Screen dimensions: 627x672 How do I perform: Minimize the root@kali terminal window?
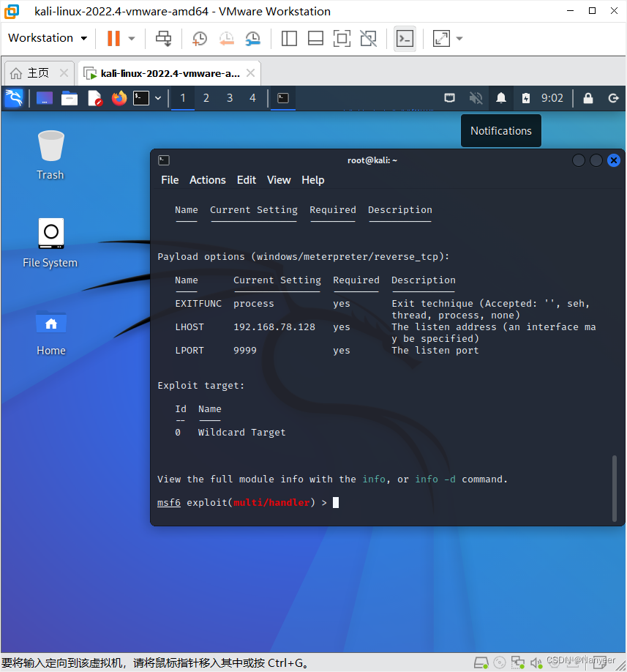579,160
